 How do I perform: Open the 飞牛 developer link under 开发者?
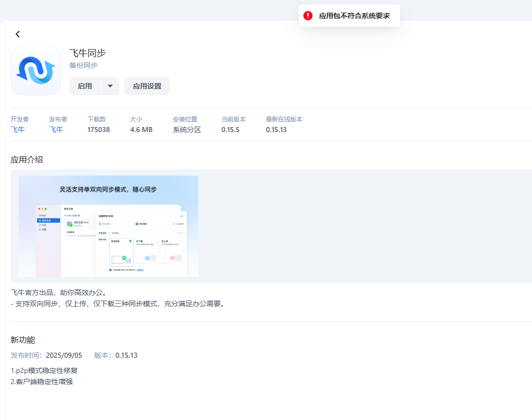pyautogui.click(x=18, y=130)
